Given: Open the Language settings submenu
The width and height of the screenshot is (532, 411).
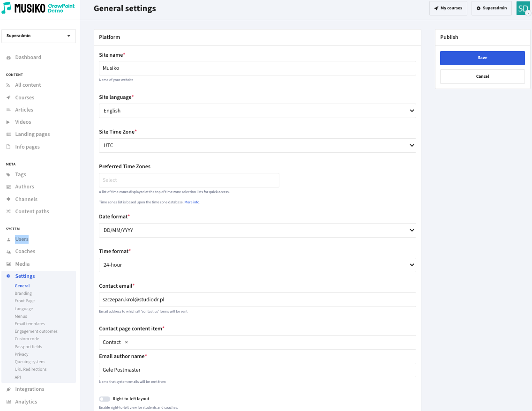Looking at the screenshot, I should 24,309.
